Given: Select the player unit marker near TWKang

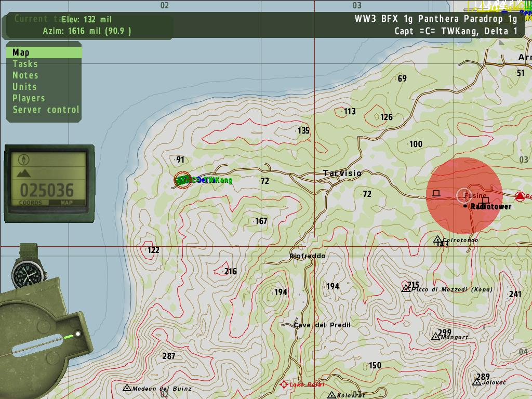Looking at the screenshot, I should pyautogui.click(x=182, y=180).
